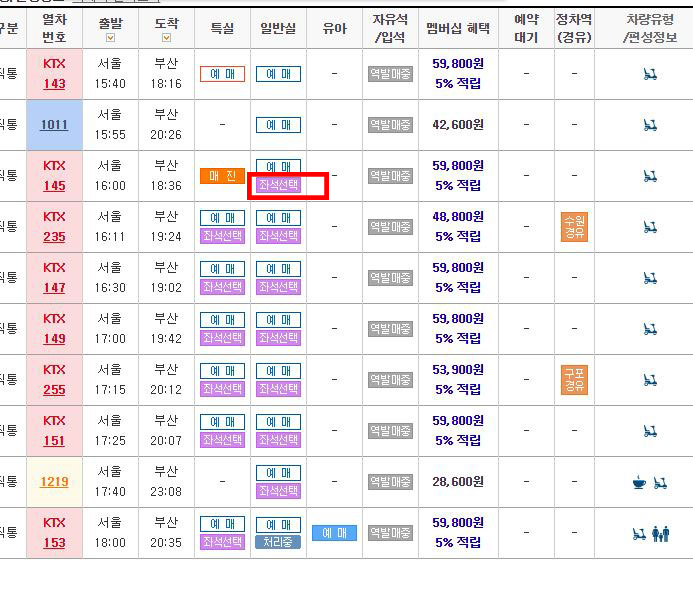Sort by 도착 arrival arrow
Image resolution: width=693 pixels, height=613 pixels.
pyautogui.click(x=167, y=38)
